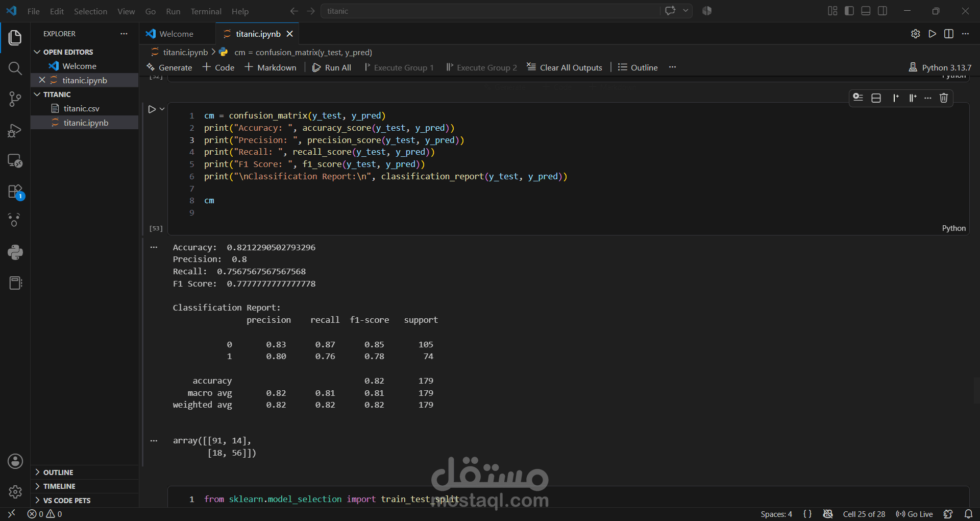
Task: Close titanic.ipynb from Open Editors
Action: coord(42,80)
